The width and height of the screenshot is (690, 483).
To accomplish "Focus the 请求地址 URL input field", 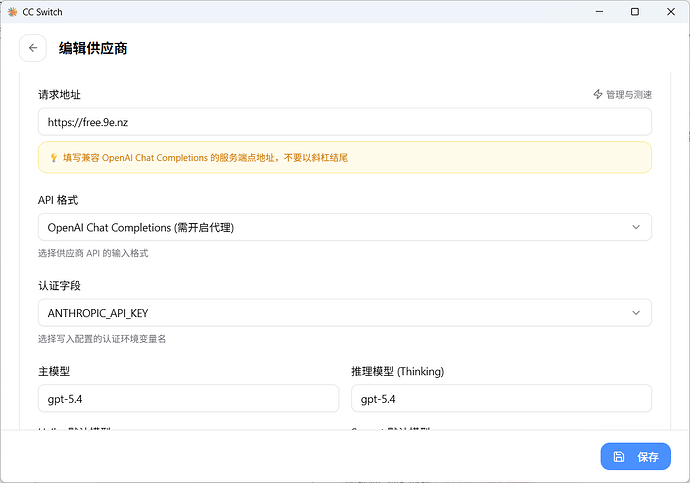I will [345, 122].
